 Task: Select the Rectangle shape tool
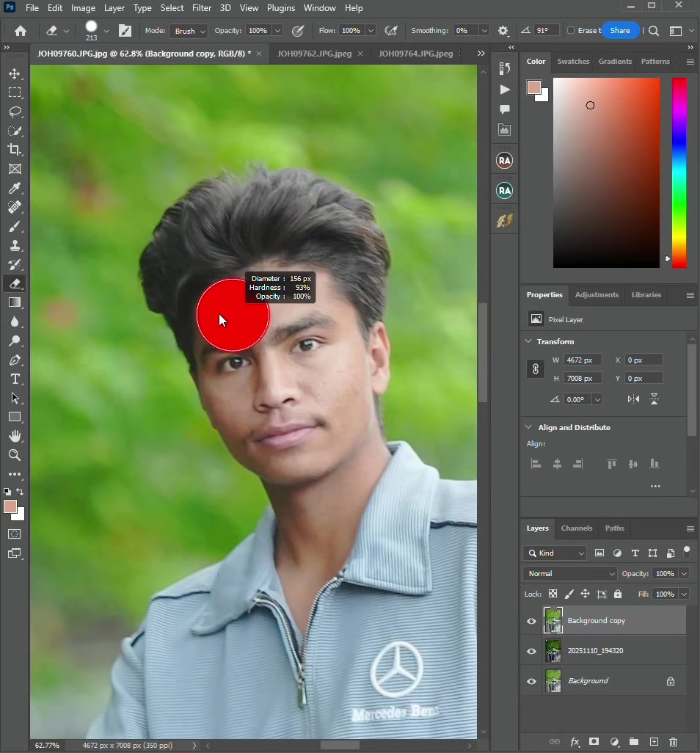point(15,417)
